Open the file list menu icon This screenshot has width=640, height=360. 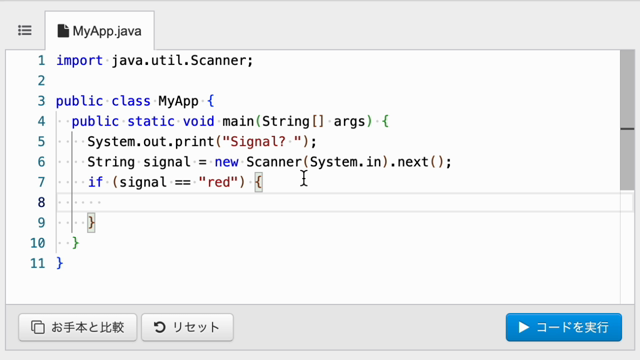pyautogui.click(x=25, y=31)
